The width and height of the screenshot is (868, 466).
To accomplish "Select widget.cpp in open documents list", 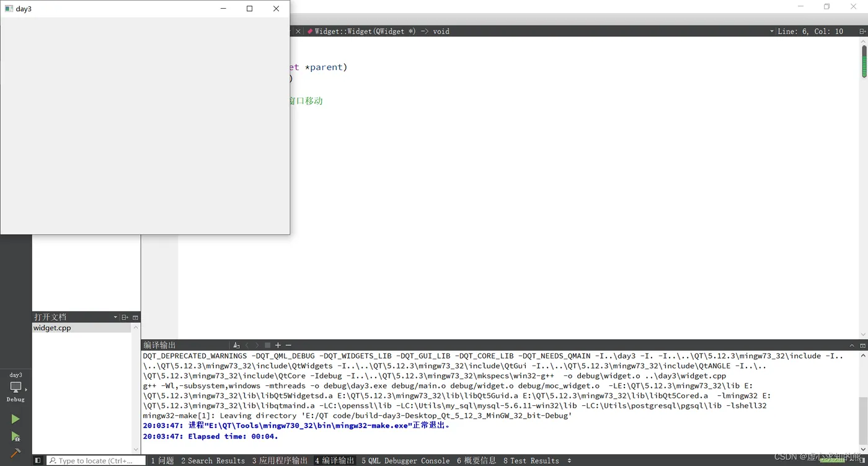I will (x=81, y=328).
